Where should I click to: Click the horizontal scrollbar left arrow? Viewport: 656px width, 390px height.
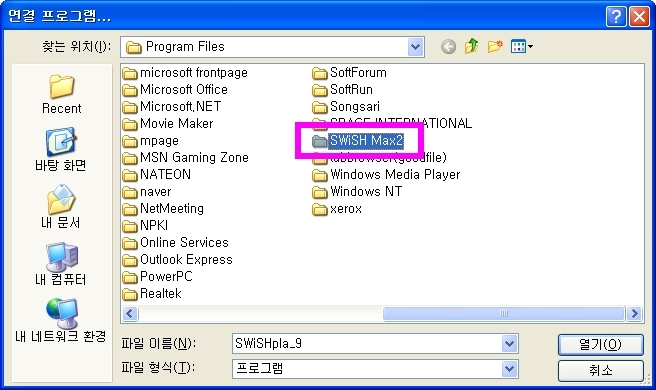(130, 313)
